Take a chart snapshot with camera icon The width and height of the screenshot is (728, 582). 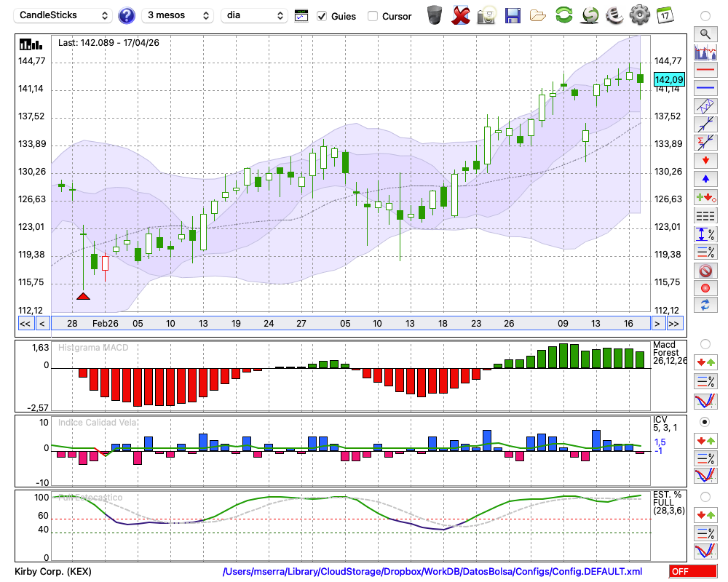486,16
